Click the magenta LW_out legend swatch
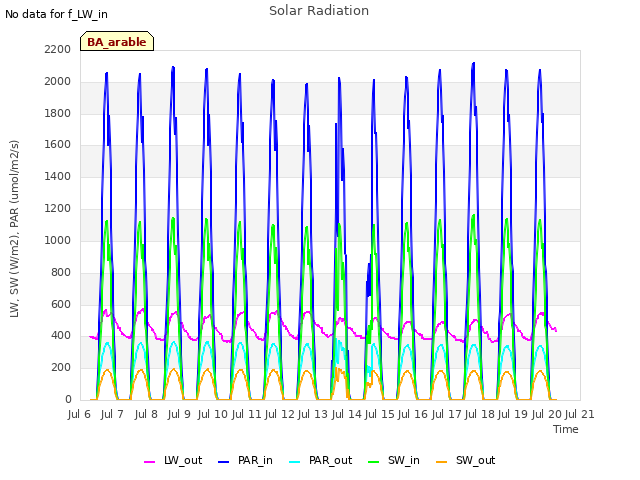The height and width of the screenshot is (480, 640). tap(149, 462)
